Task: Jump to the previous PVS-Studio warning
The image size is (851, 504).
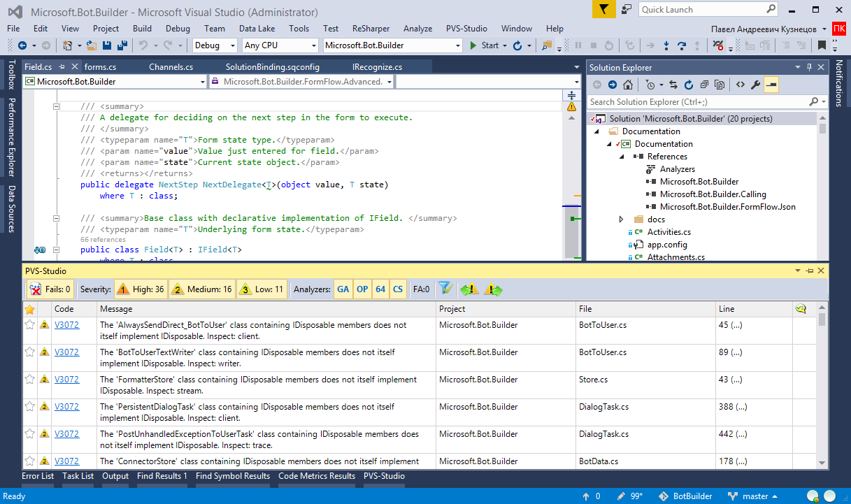Action: [x=469, y=289]
